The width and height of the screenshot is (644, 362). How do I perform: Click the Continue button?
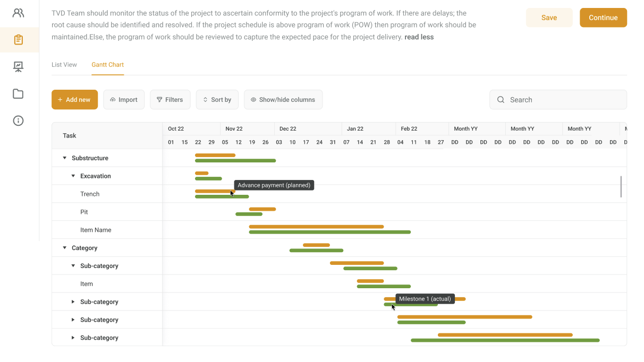[603, 18]
